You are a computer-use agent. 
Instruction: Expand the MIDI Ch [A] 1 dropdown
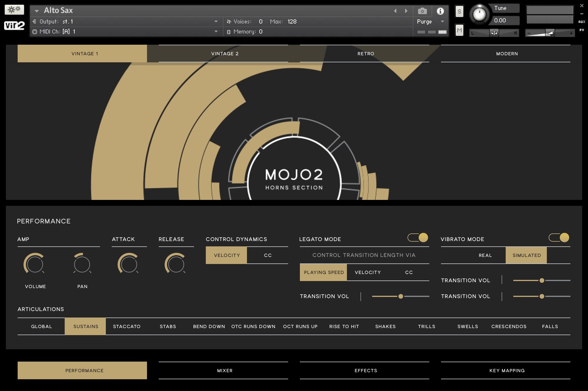coord(216,31)
